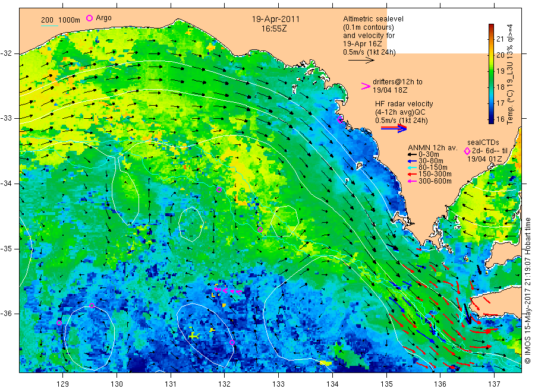Click the 'Argo' legend label
535x392 pixels.
(x=103, y=18)
